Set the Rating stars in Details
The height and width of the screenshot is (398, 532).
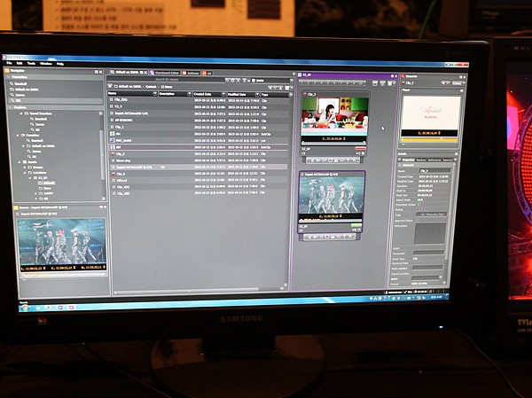pos(423,209)
